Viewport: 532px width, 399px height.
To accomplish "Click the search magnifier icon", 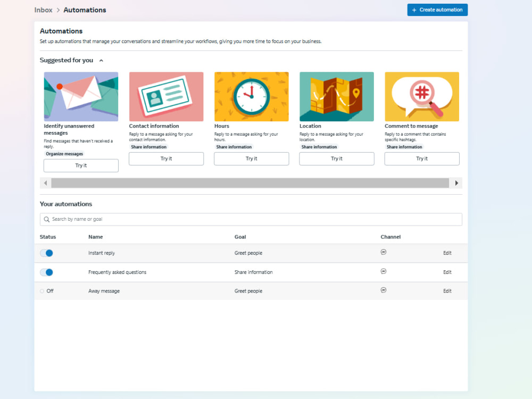I will click(46, 220).
